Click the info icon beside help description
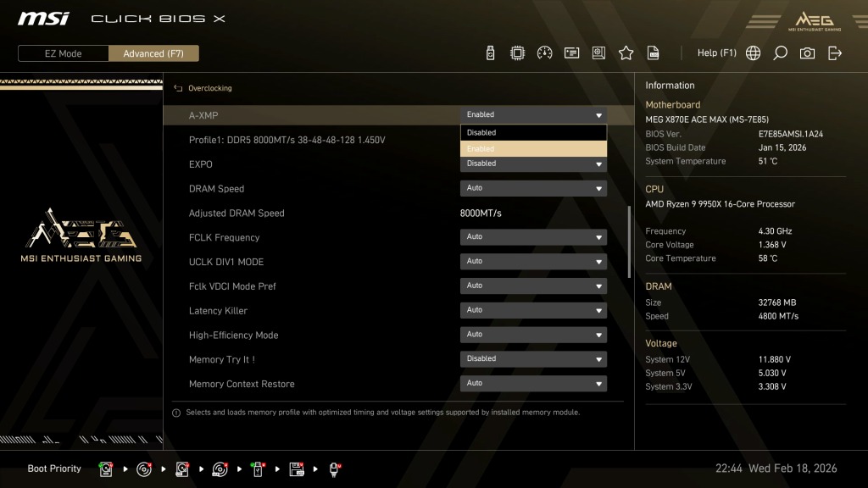 (176, 413)
